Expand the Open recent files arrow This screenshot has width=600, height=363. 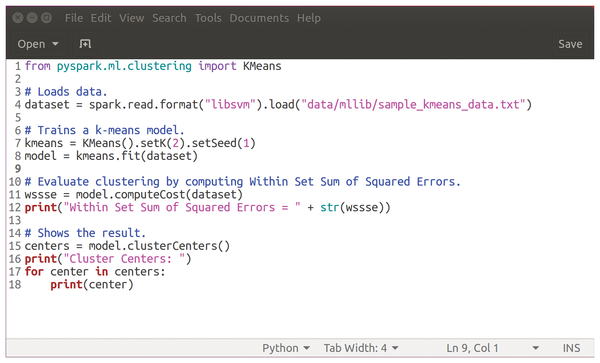point(55,44)
